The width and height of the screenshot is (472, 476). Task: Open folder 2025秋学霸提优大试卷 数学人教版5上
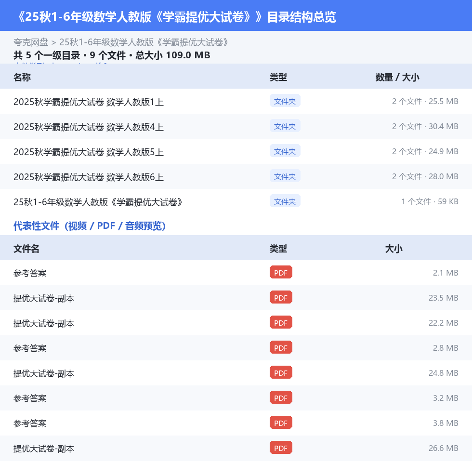coord(88,152)
